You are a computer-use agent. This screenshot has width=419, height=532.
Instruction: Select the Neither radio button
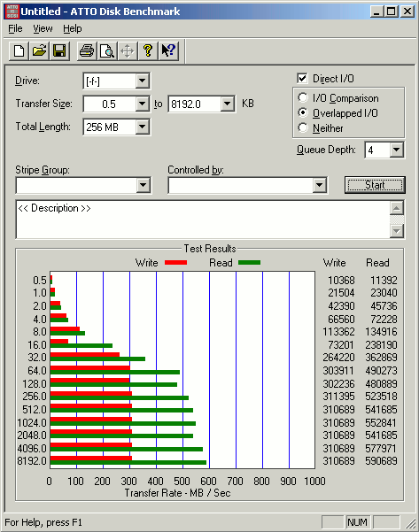pos(303,128)
